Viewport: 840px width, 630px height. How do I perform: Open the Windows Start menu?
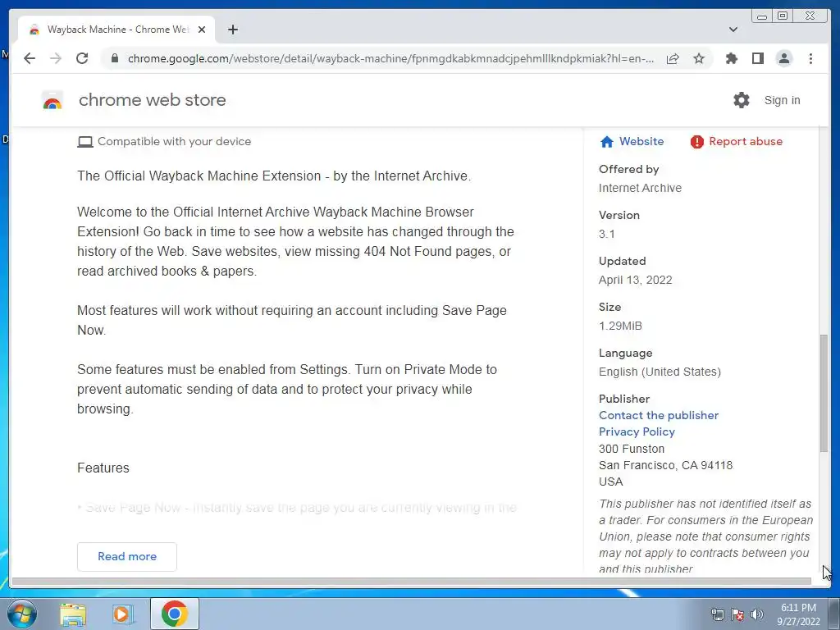click(21, 614)
